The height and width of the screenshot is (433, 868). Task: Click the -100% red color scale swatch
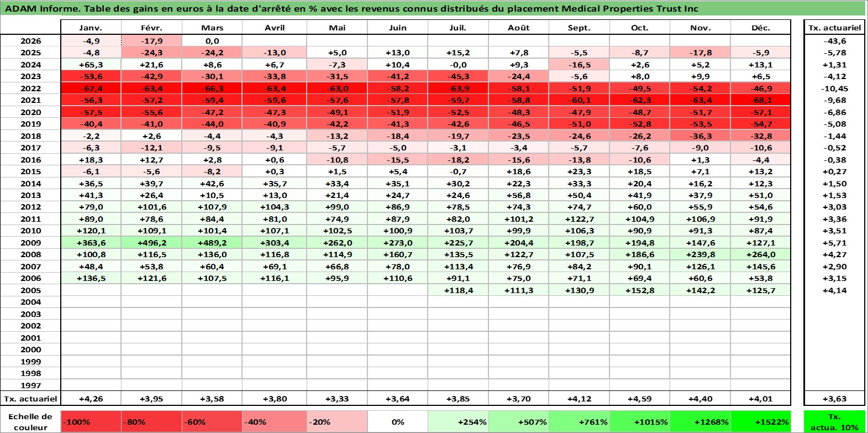[91, 421]
